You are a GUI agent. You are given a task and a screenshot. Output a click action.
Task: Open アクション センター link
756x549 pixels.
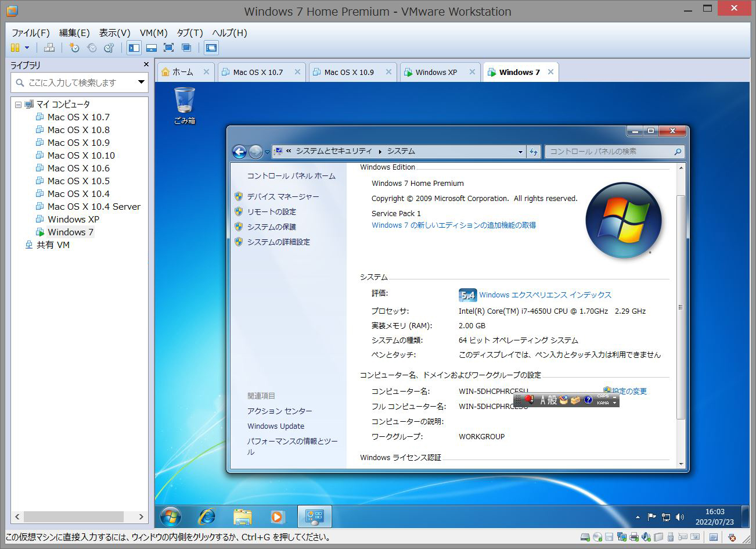point(279,411)
